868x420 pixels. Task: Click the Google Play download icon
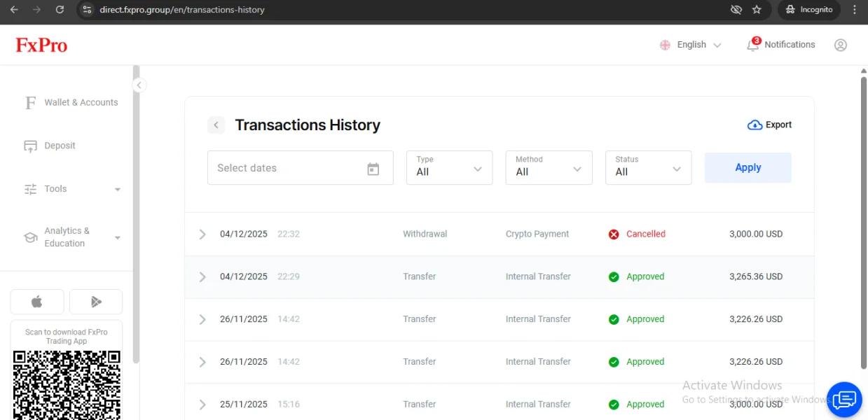[x=96, y=302]
